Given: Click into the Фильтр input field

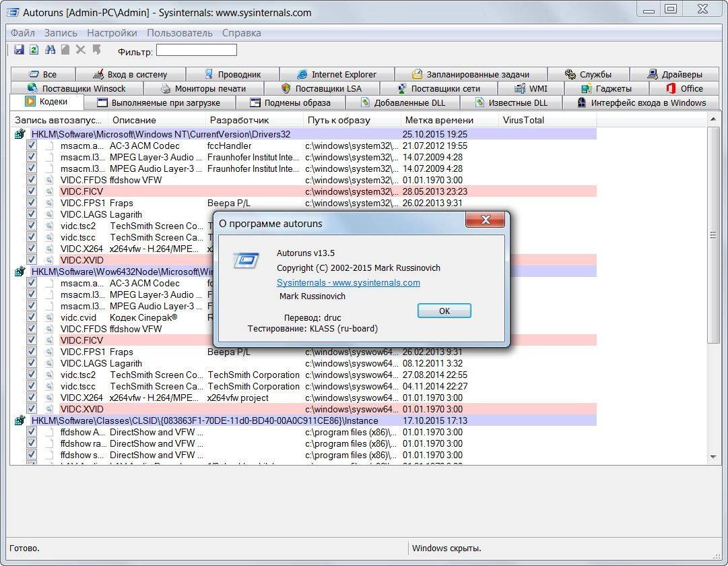Looking at the screenshot, I should [197, 50].
